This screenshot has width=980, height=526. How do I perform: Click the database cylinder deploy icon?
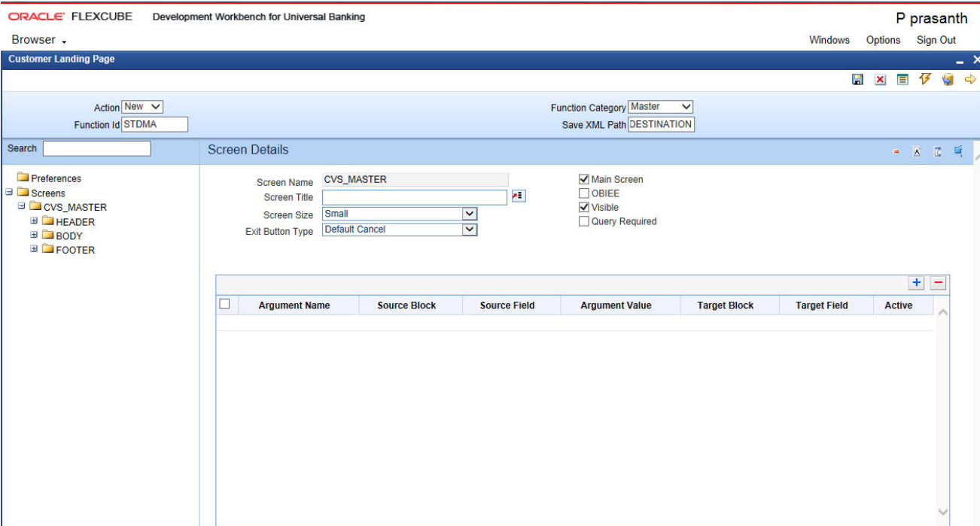click(x=948, y=80)
